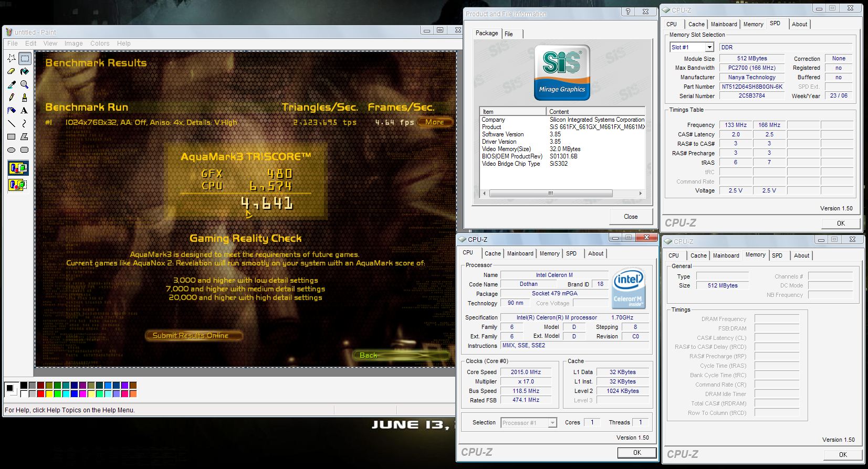868x469 pixels.
Task: Switch to the File tab in Product dialog
Action: coord(509,34)
